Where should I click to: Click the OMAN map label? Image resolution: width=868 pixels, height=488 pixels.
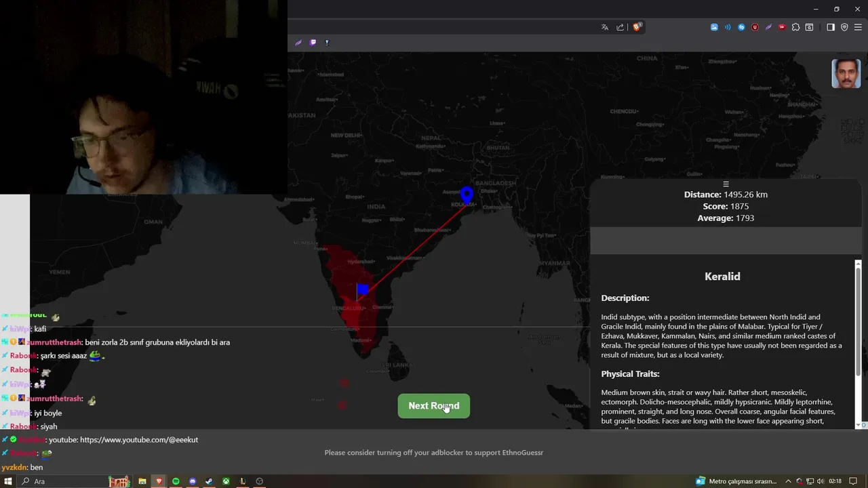click(153, 222)
